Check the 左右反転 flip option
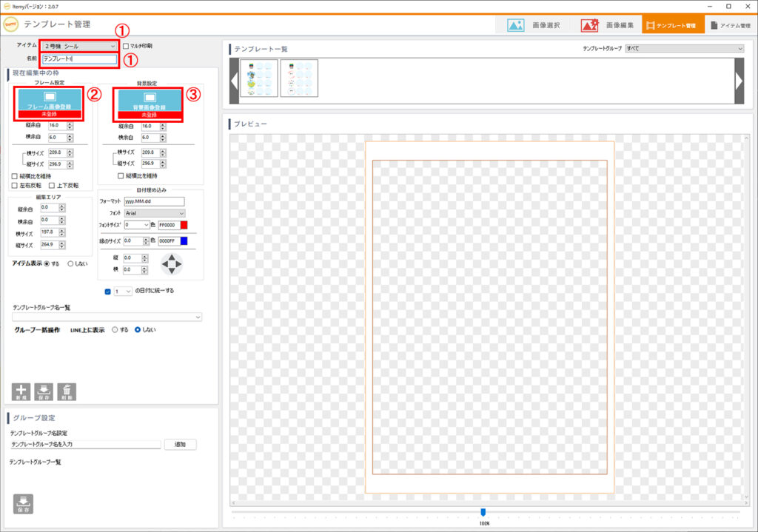Image resolution: width=758 pixels, height=532 pixels. (x=15, y=185)
